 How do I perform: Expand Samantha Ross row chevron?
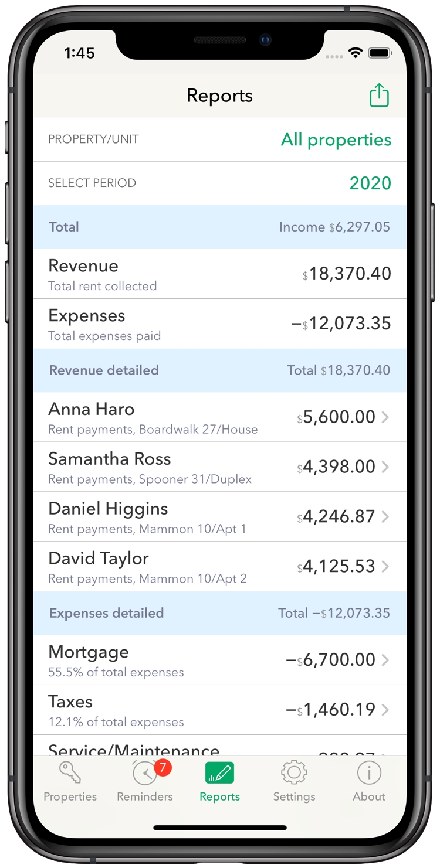[x=385, y=467]
